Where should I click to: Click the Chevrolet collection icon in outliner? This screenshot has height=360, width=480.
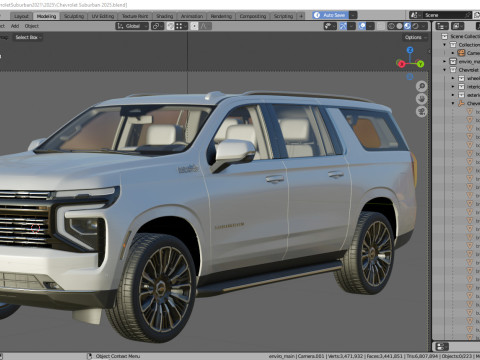coord(453,70)
